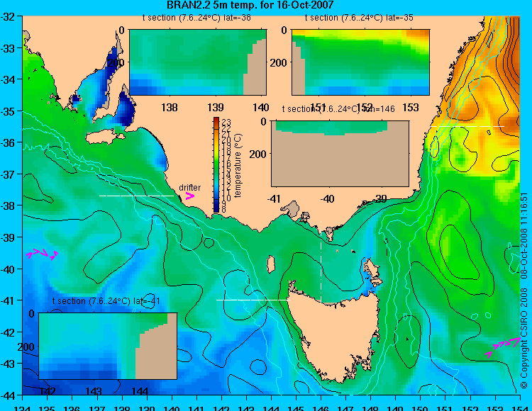Click the "-37" label on the latitude axis
532x411 pixels.
[8, 174]
